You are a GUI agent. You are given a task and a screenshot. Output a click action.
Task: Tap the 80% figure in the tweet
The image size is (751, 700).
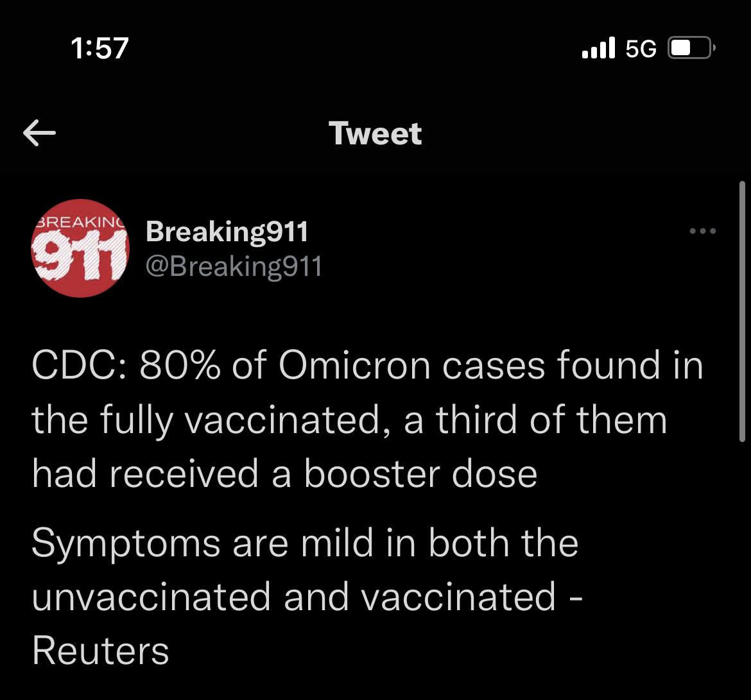(x=180, y=365)
